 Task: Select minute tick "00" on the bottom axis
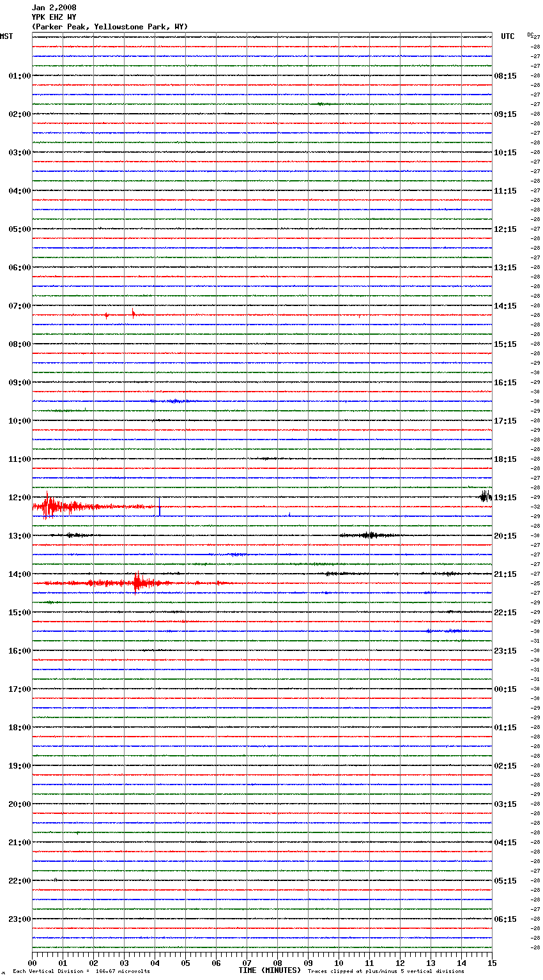click(32, 963)
